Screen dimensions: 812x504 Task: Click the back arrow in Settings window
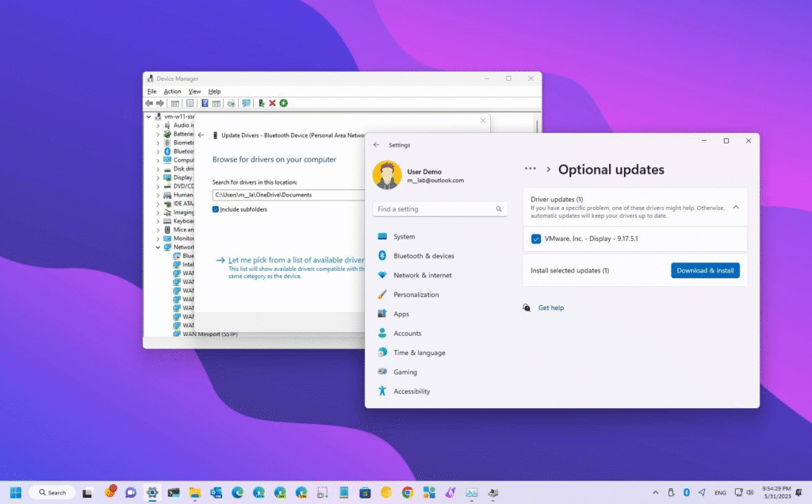pyautogui.click(x=377, y=145)
